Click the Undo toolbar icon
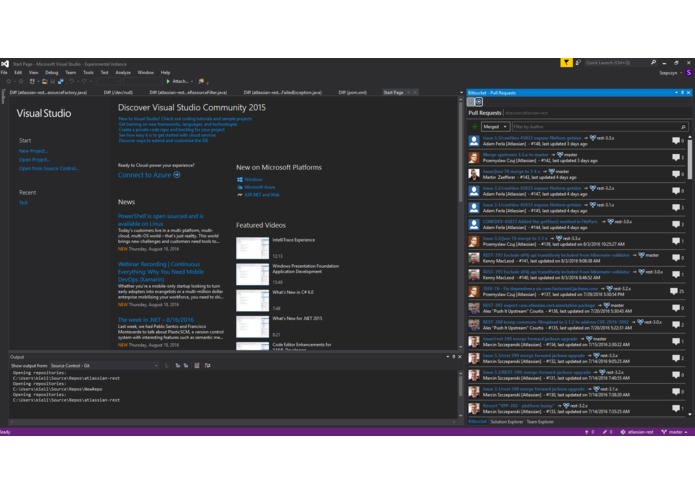The width and height of the screenshot is (695, 494). point(71,82)
